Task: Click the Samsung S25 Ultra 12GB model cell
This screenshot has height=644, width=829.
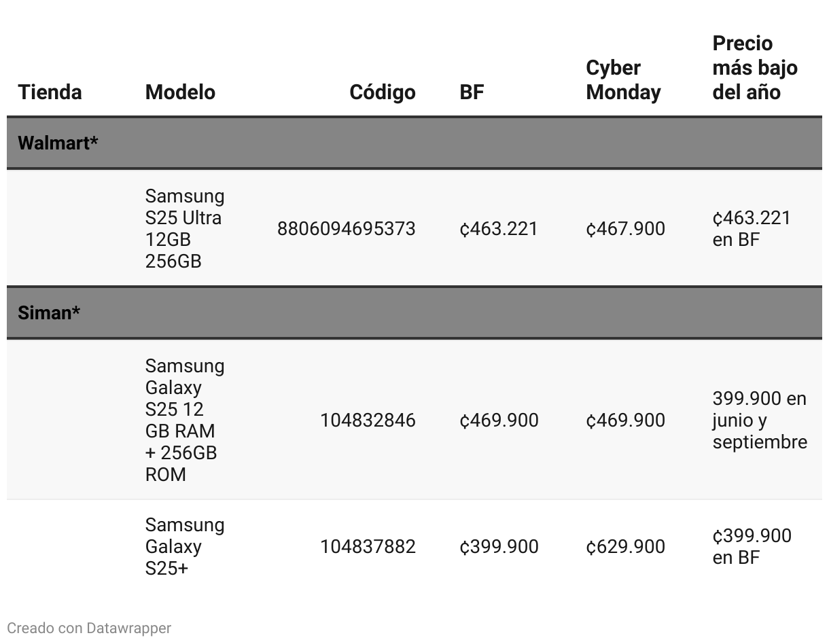Action: click(184, 229)
